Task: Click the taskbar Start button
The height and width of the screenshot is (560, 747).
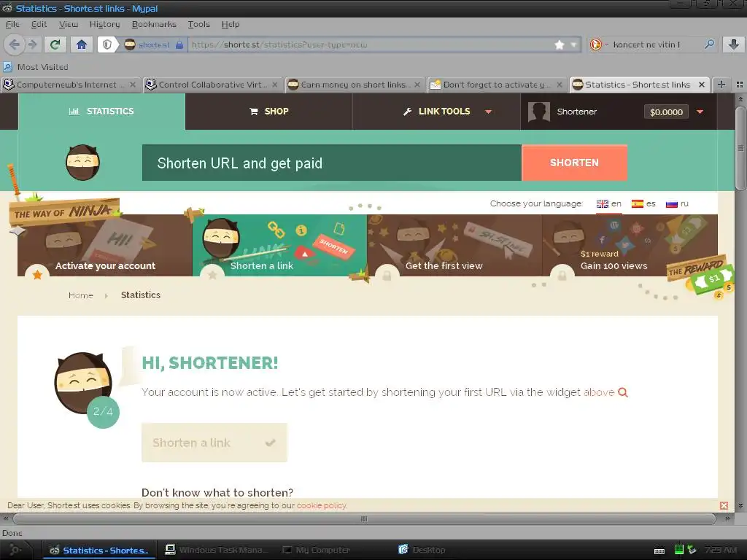Action: point(15,550)
